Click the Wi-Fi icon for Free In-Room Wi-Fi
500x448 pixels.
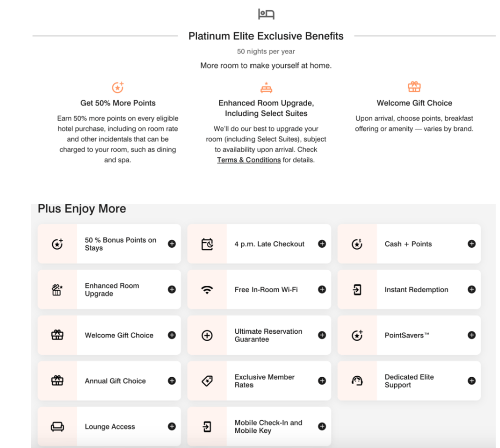tap(207, 290)
